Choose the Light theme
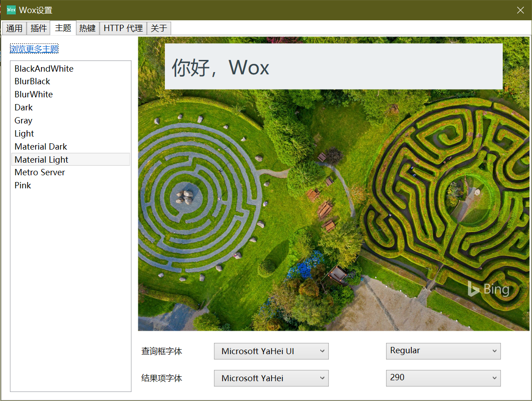The image size is (532, 401). [71, 133]
